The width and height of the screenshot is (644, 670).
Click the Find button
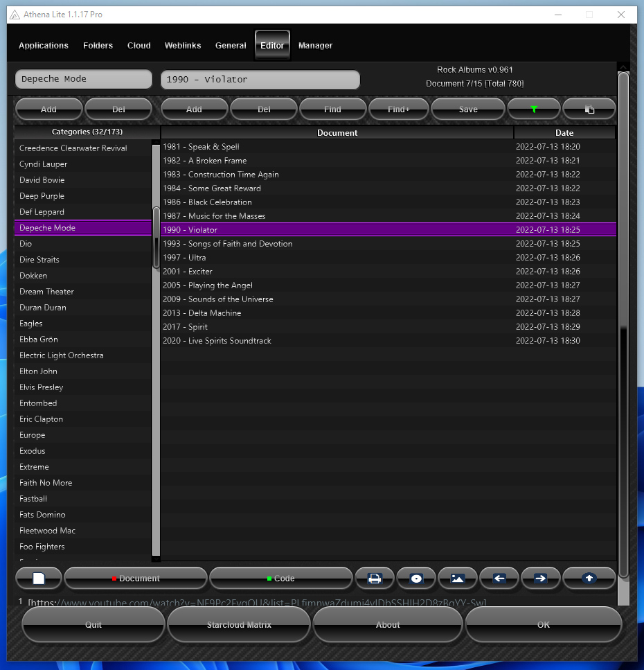[x=332, y=109]
